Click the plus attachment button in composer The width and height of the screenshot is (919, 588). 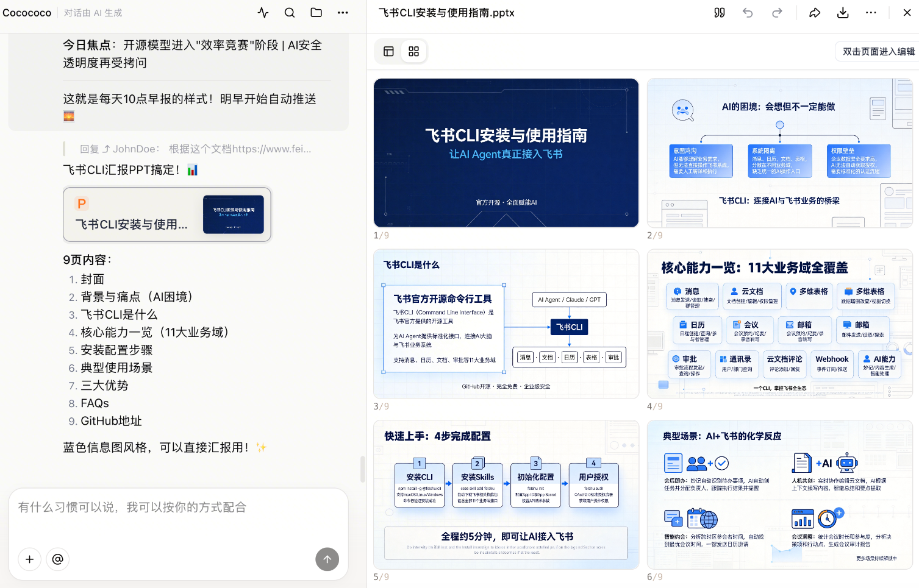pyautogui.click(x=29, y=559)
